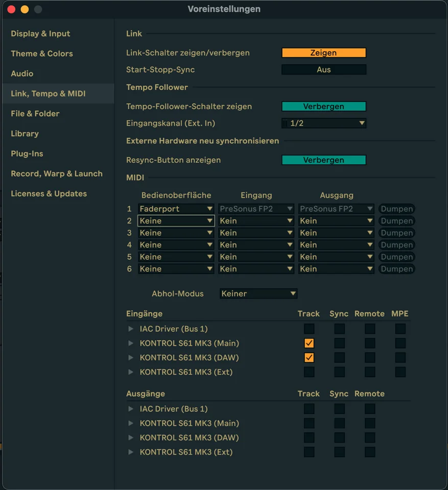Open Faderport control surface dropdown

pyautogui.click(x=176, y=209)
